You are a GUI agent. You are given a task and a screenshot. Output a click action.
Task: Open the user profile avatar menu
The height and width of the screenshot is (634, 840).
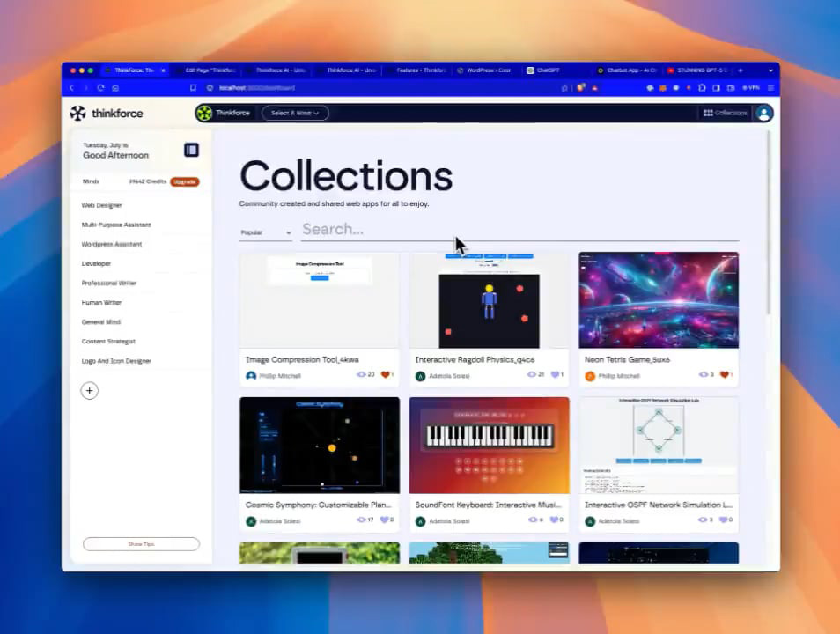coord(763,113)
